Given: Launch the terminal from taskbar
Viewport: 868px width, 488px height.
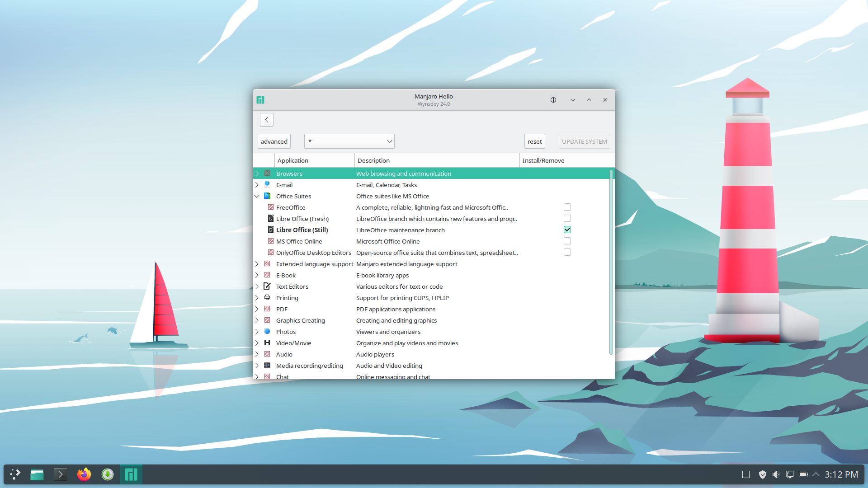Looking at the screenshot, I should click(61, 474).
